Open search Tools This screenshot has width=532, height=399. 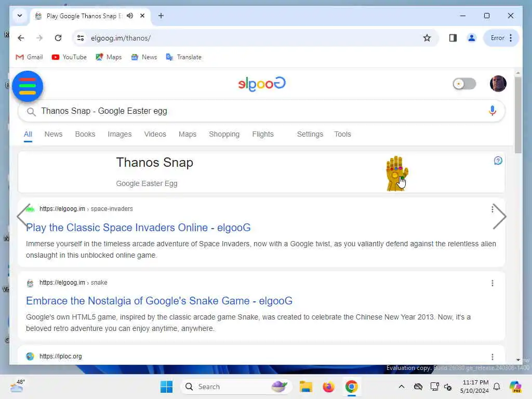click(342, 135)
